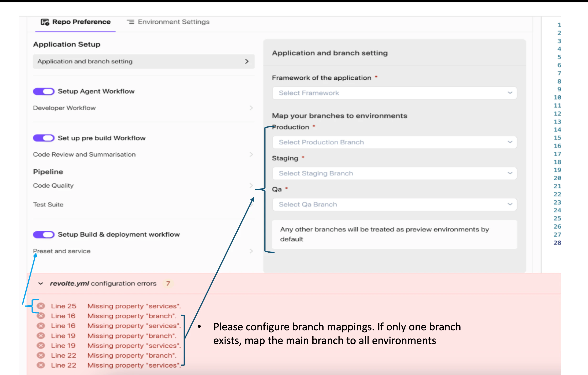Open the Test Suite pipeline item

(x=144, y=205)
